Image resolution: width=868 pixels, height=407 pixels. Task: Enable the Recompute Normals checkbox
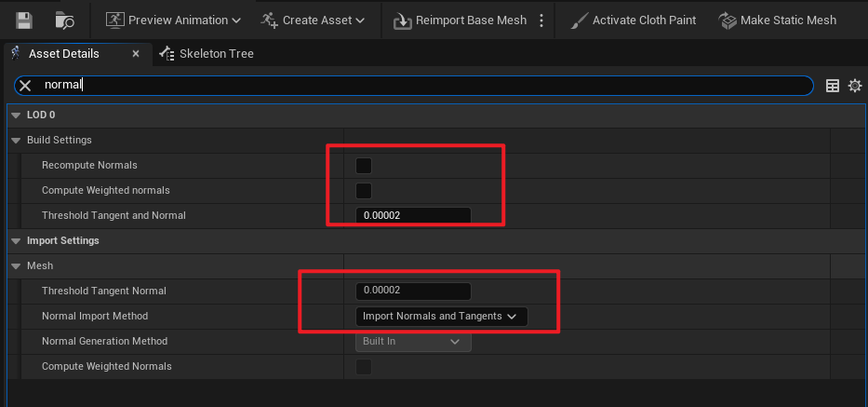click(364, 166)
